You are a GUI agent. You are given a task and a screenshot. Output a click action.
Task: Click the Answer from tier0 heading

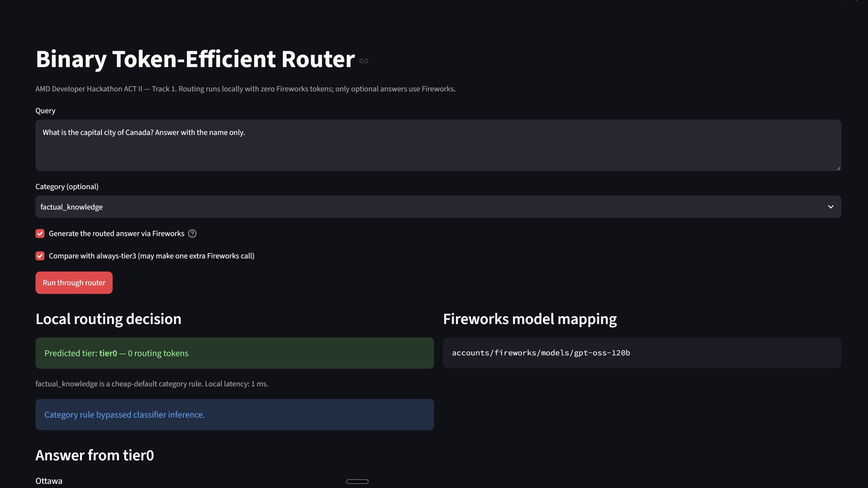coord(95,455)
